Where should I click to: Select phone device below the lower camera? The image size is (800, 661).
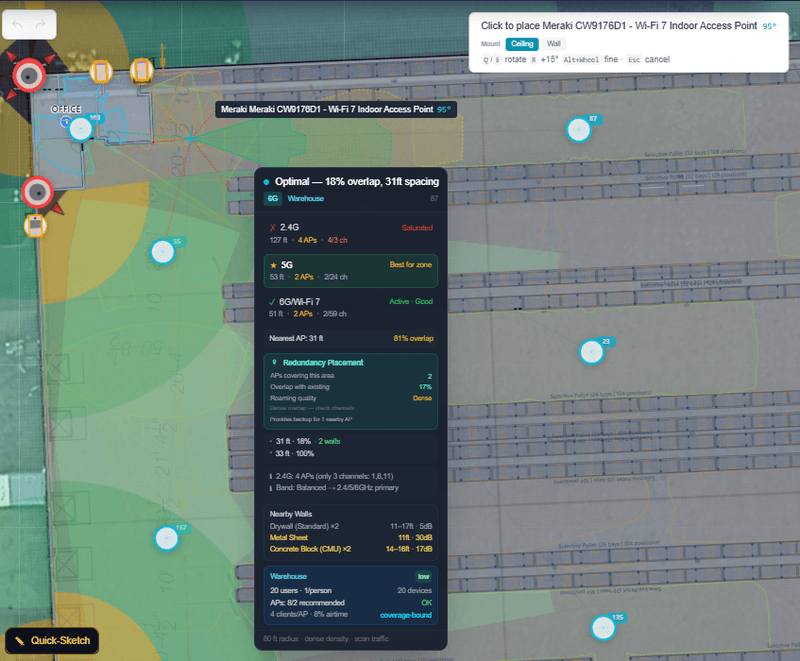click(x=35, y=225)
